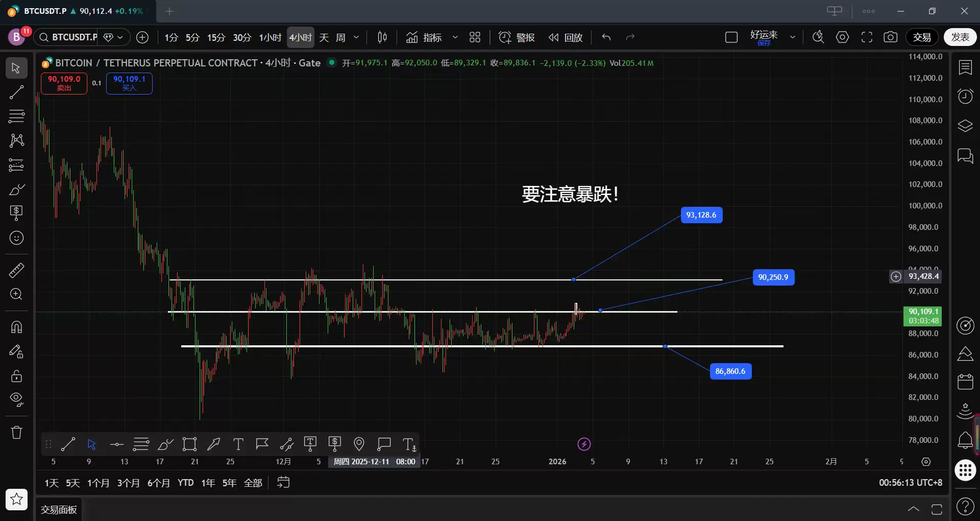Viewport: 980px width, 521px height.
Task: Select the 3个月 date range
Action: (129, 483)
